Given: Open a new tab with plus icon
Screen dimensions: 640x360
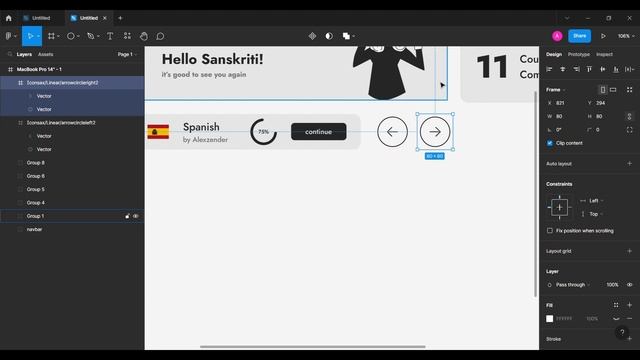Looking at the screenshot, I should pos(120,18).
